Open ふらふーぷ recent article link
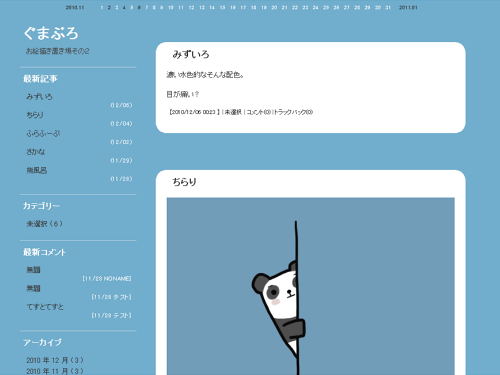 (43, 133)
